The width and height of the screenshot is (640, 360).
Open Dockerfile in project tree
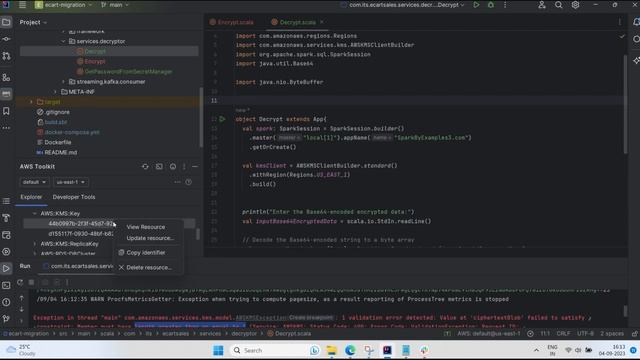tap(58, 142)
